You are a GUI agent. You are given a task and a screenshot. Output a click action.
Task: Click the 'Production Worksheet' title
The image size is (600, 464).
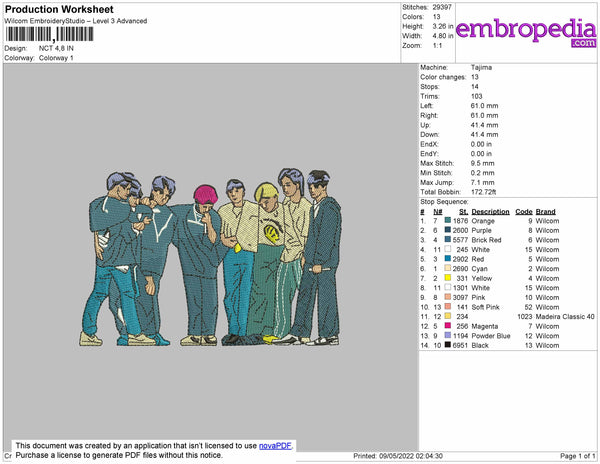(59, 10)
